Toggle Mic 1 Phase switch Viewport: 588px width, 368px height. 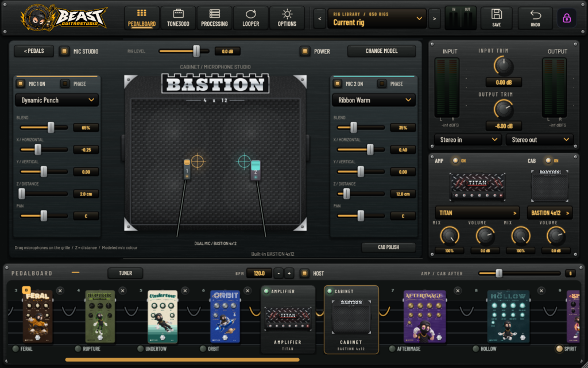65,83
